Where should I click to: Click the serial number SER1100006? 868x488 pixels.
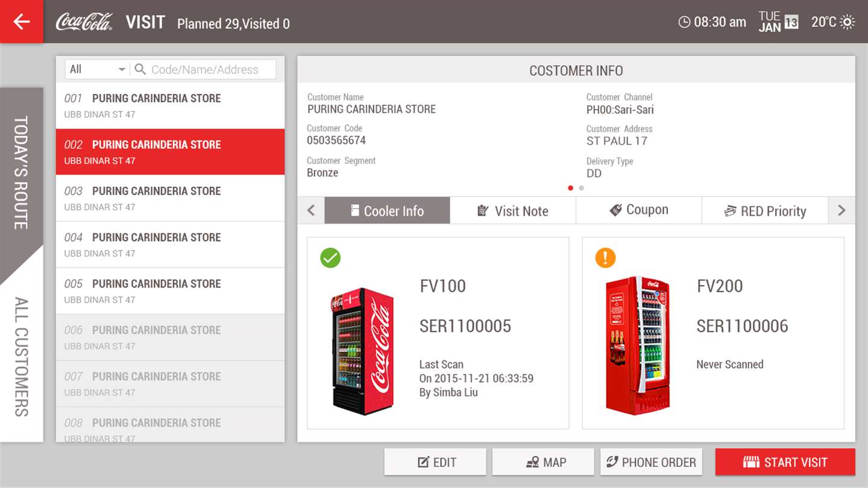pos(742,326)
